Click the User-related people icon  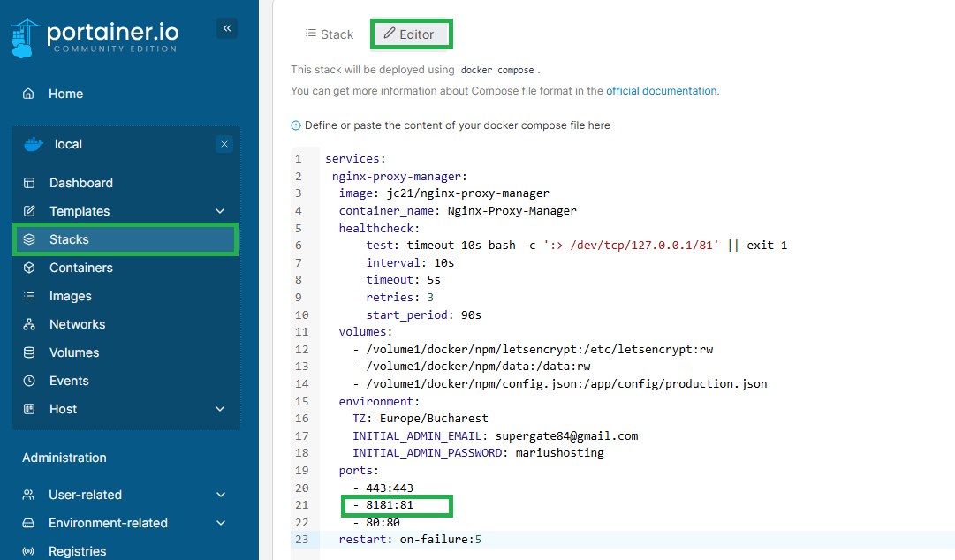28,495
